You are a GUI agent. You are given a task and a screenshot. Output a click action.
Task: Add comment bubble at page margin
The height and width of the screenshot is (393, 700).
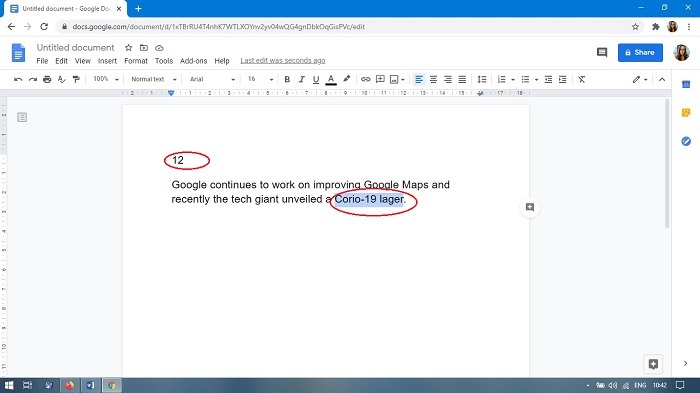pos(530,207)
